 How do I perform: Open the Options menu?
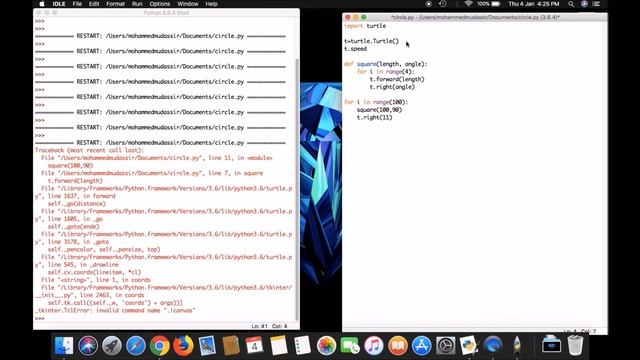click(x=159, y=4)
